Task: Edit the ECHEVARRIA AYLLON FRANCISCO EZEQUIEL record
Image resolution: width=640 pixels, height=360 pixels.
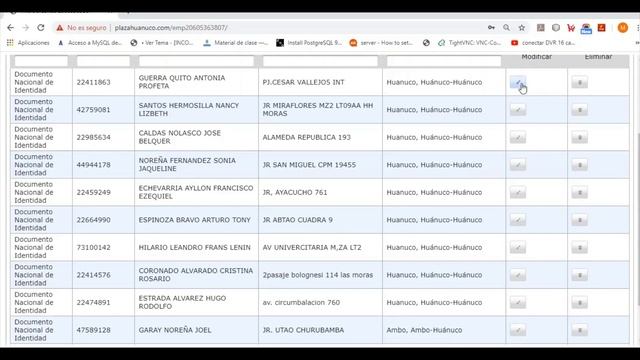Action: [x=518, y=193]
